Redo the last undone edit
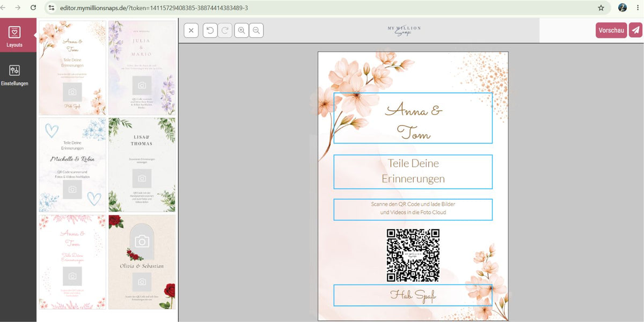 tap(225, 31)
